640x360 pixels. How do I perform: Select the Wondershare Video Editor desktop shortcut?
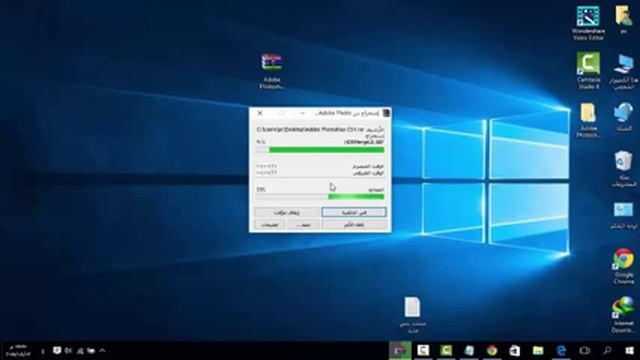(x=588, y=23)
